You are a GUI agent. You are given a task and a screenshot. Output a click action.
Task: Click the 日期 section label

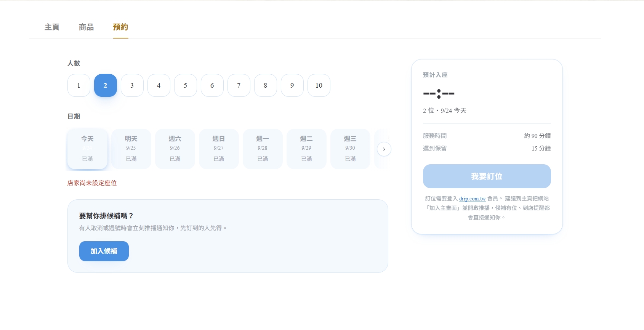pos(74,116)
